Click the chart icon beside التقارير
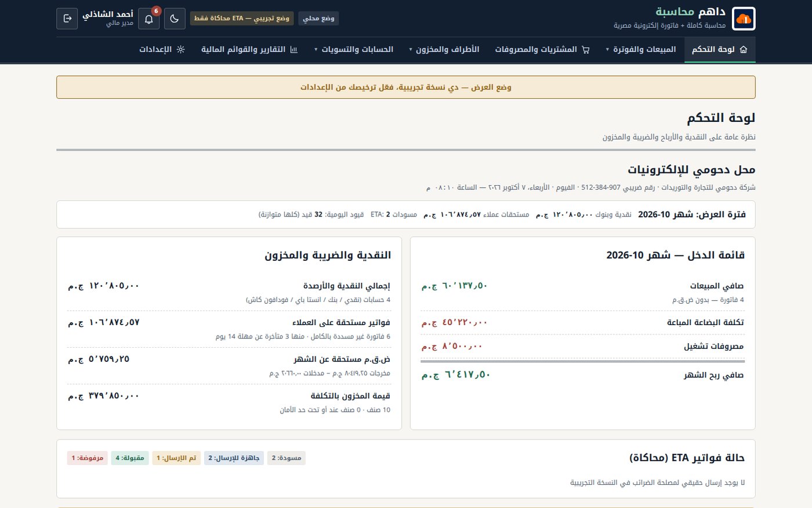The height and width of the screenshot is (508, 812). [x=293, y=49]
